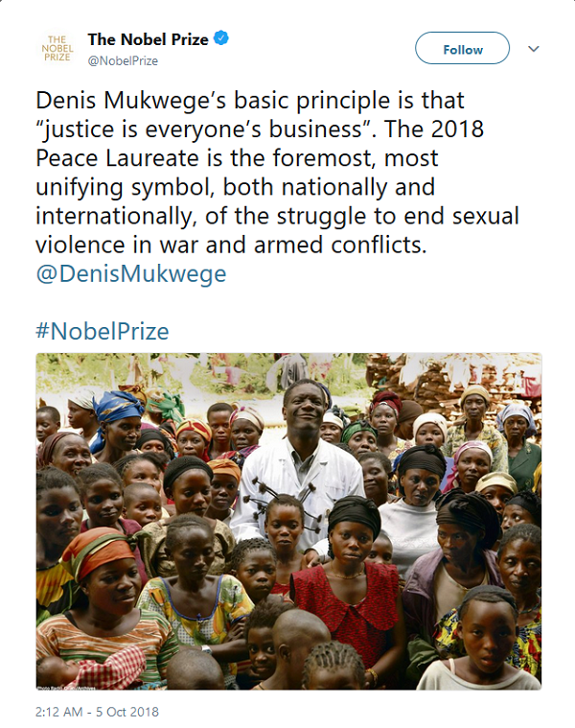The height and width of the screenshot is (728, 575).
Task: Click the 2:12 AM time text
Action: click(x=58, y=712)
